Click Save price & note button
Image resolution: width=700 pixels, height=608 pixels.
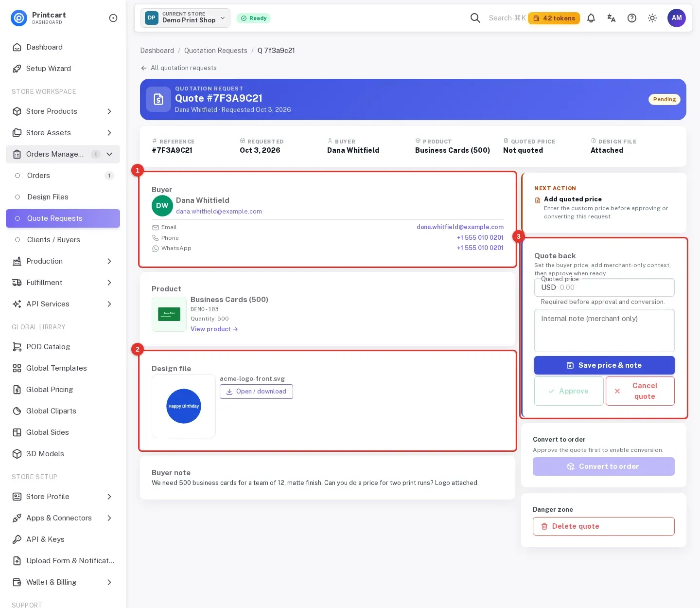tap(604, 365)
